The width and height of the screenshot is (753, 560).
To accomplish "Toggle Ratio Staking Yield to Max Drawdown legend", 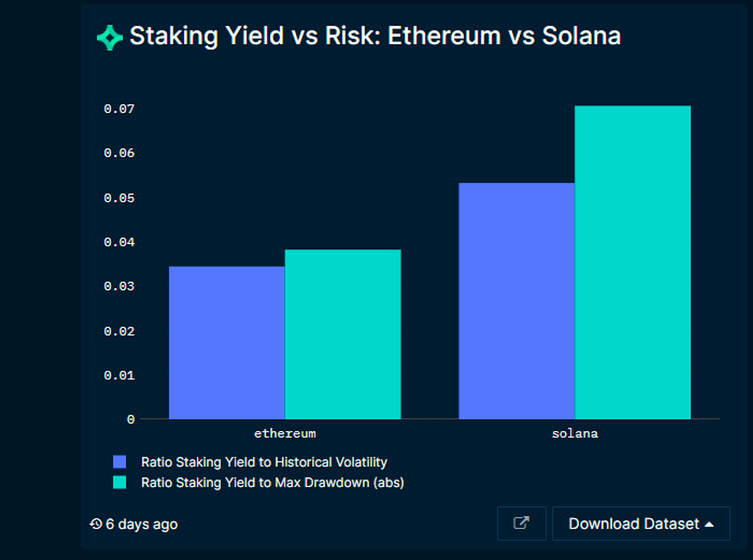I will coord(272,483).
